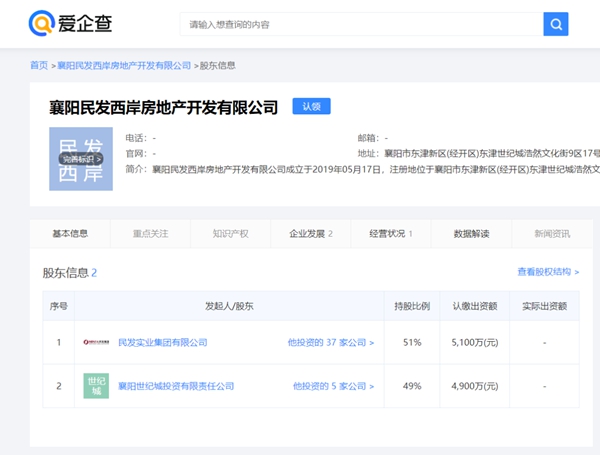Click the 4,900万(元) subscribed amount
Image resolution: width=600 pixels, height=455 pixels.
click(x=475, y=386)
